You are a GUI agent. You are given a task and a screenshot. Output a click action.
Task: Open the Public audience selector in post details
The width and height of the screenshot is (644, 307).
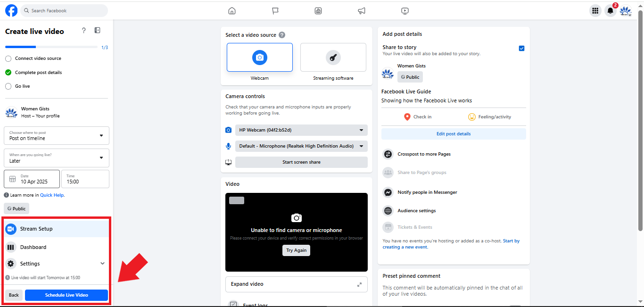410,77
